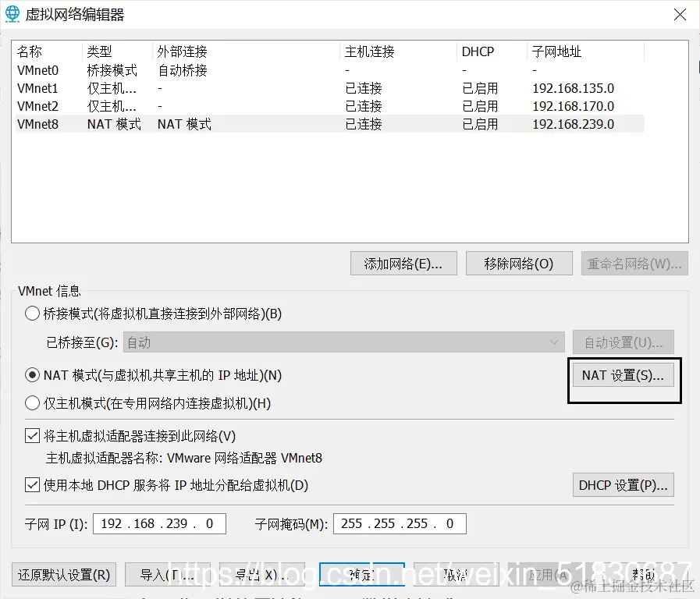Click the 子网地址 column header
700x599 pixels.
coord(585,51)
